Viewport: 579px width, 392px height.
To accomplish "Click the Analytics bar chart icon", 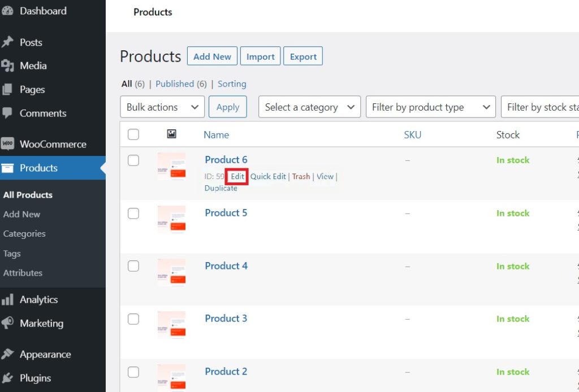I will pos(7,299).
